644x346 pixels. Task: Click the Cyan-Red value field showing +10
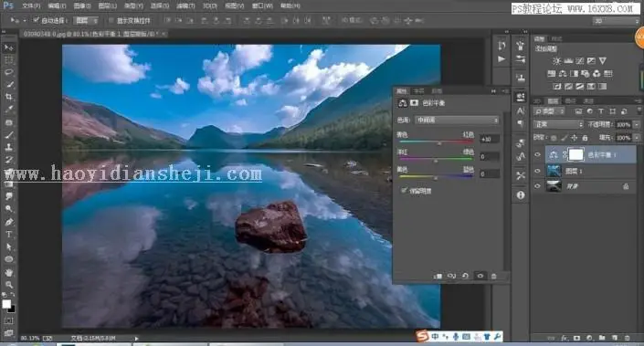click(x=489, y=139)
